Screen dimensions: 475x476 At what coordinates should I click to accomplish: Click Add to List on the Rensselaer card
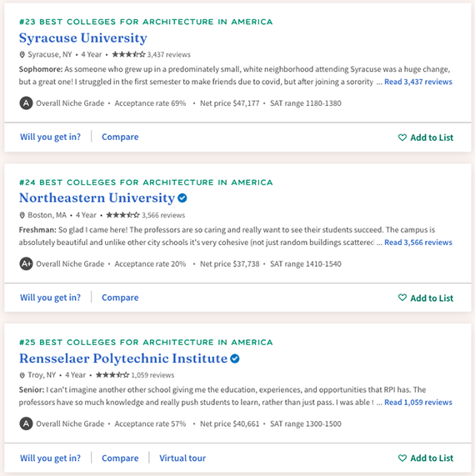426,458
